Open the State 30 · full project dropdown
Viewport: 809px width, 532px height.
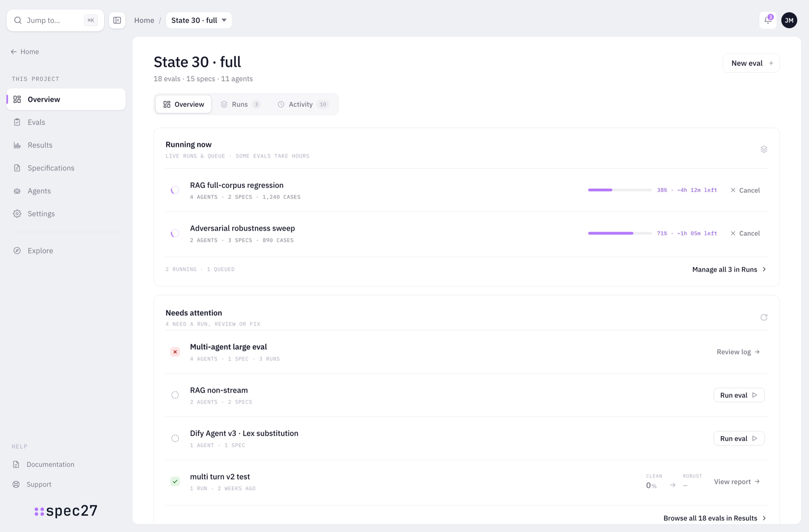199,20
